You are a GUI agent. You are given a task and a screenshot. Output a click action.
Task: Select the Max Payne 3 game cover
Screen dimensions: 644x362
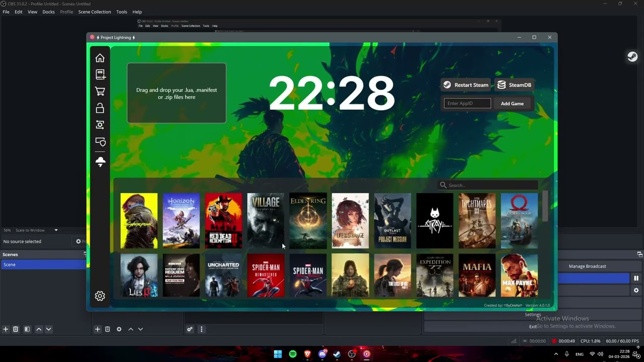(519, 276)
